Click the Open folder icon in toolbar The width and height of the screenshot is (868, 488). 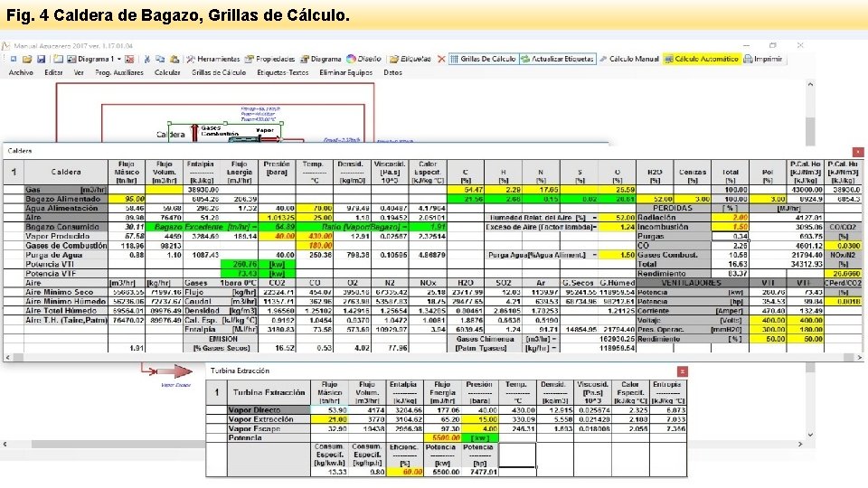point(27,59)
